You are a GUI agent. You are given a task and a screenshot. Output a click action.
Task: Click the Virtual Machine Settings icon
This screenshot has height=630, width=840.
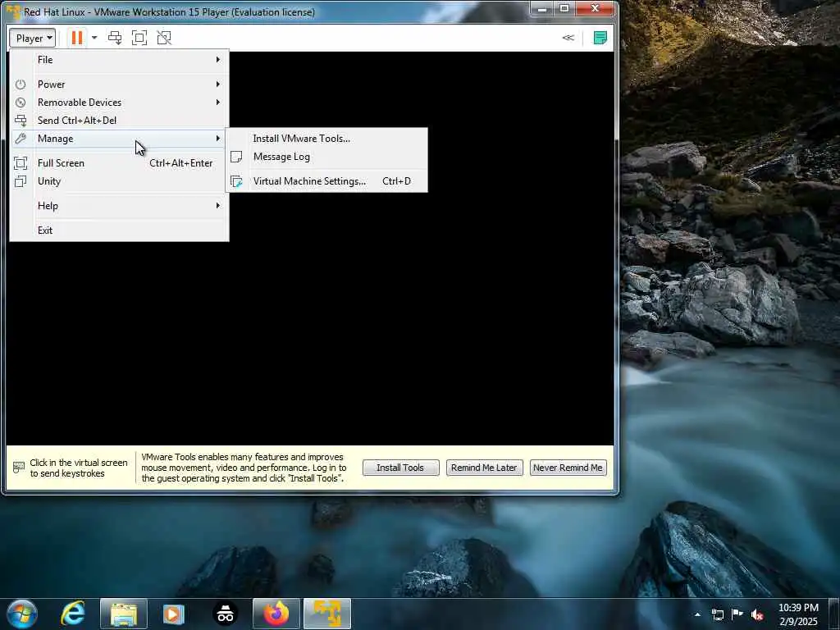pos(236,181)
